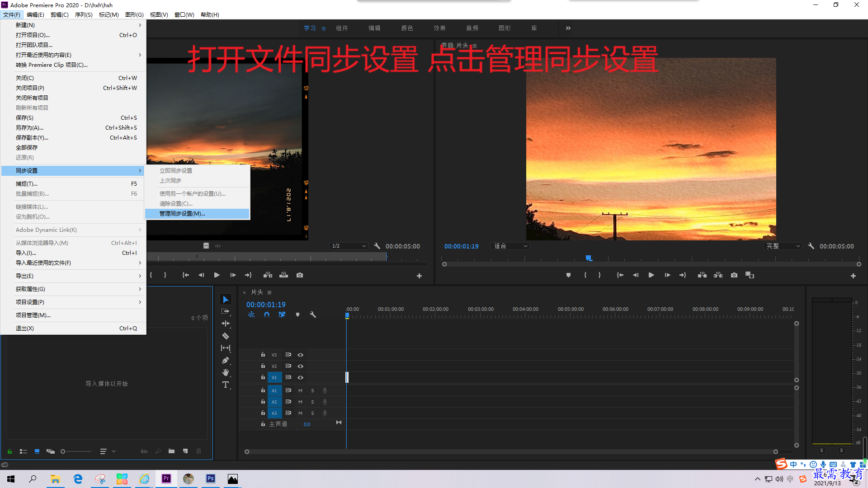
Task: Toggle V3 track output eye
Action: [x=300, y=355]
